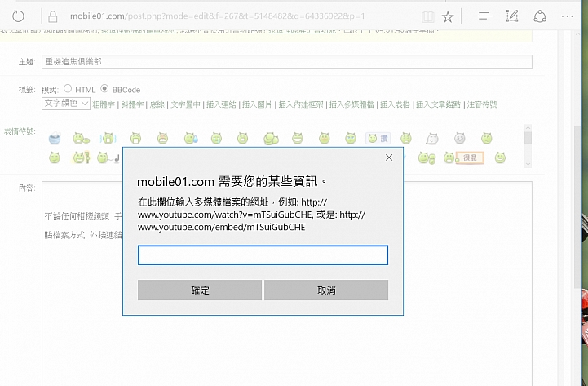Open the 文字顏色 dropdown
The width and height of the screenshot is (588, 386).
tap(66, 103)
